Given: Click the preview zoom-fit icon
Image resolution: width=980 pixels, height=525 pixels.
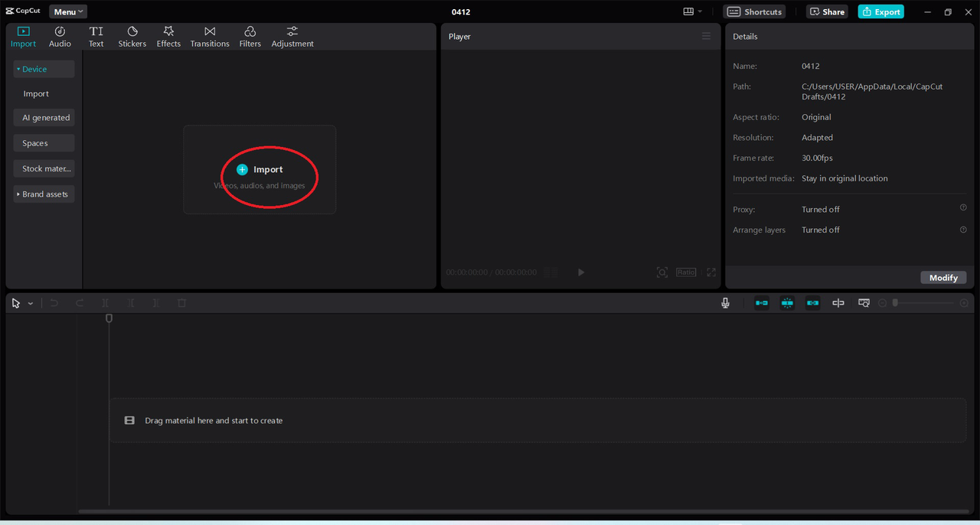Looking at the screenshot, I should [661, 272].
